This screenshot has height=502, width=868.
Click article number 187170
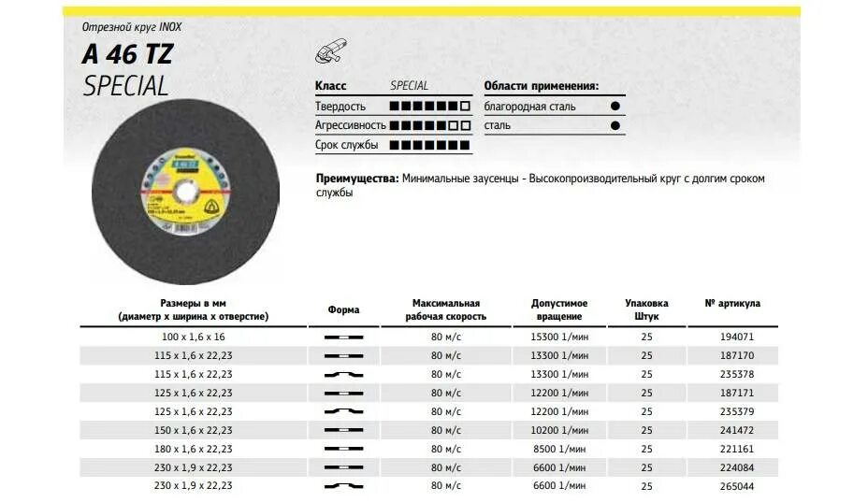point(737,355)
